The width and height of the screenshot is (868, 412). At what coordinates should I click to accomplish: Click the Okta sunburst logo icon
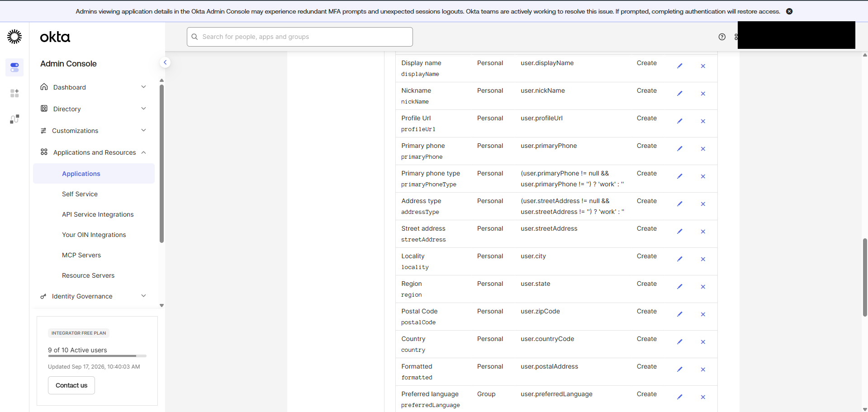[x=14, y=37]
